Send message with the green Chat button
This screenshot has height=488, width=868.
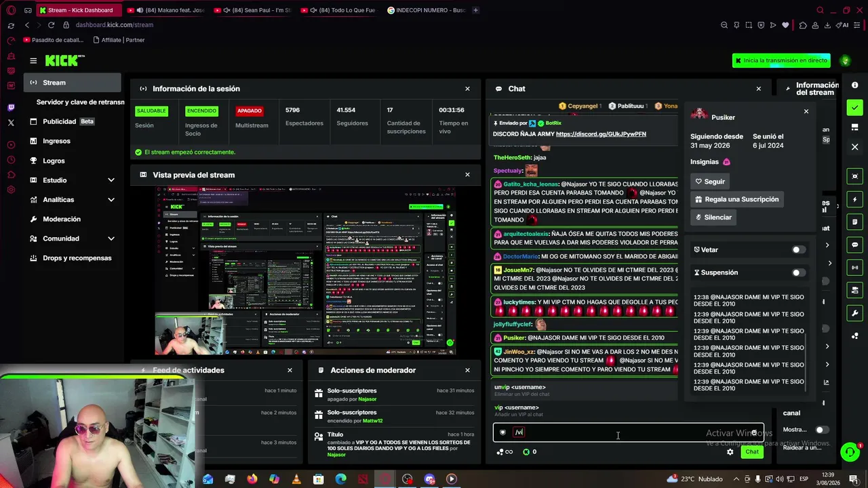pos(752,452)
